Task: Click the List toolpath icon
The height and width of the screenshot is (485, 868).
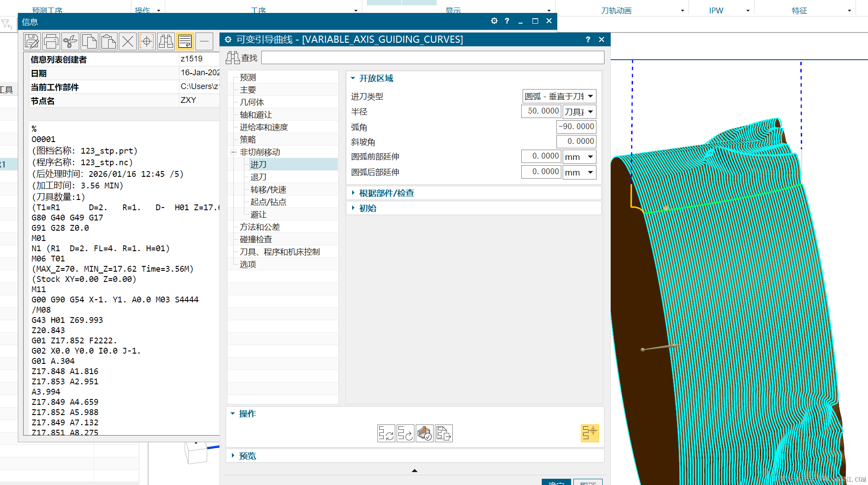Action: (x=443, y=433)
